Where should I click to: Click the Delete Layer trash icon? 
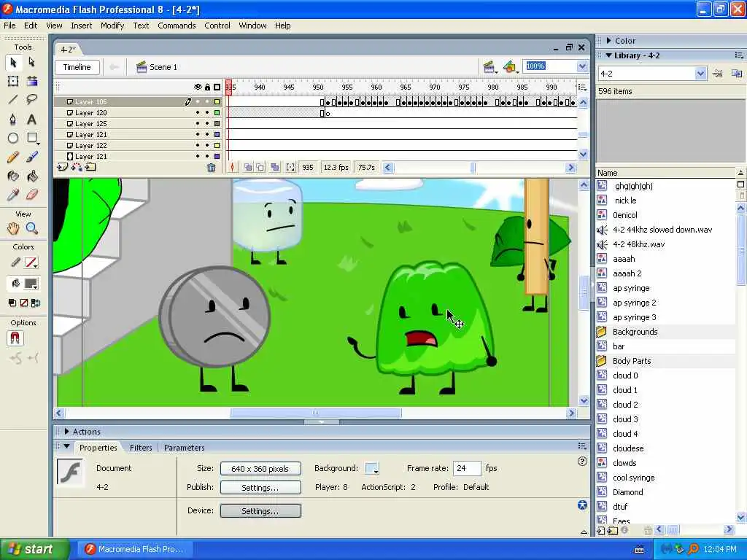click(x=211, y=168)
